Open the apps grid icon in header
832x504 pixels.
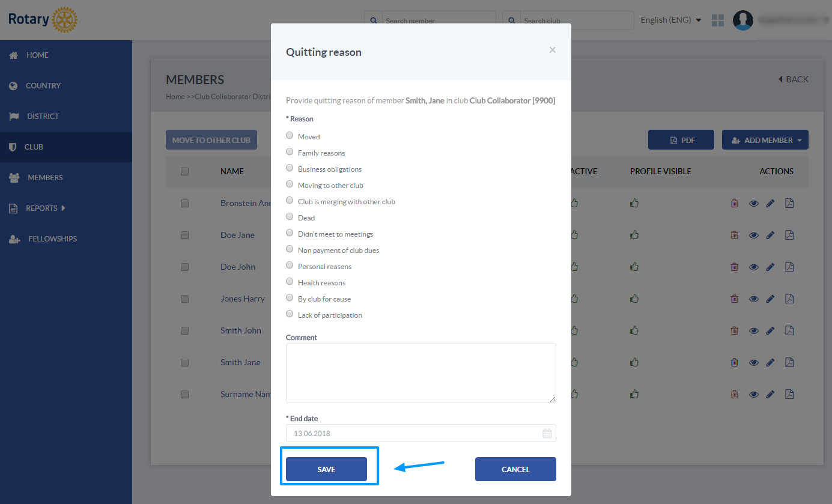click(x=718, y=20)
